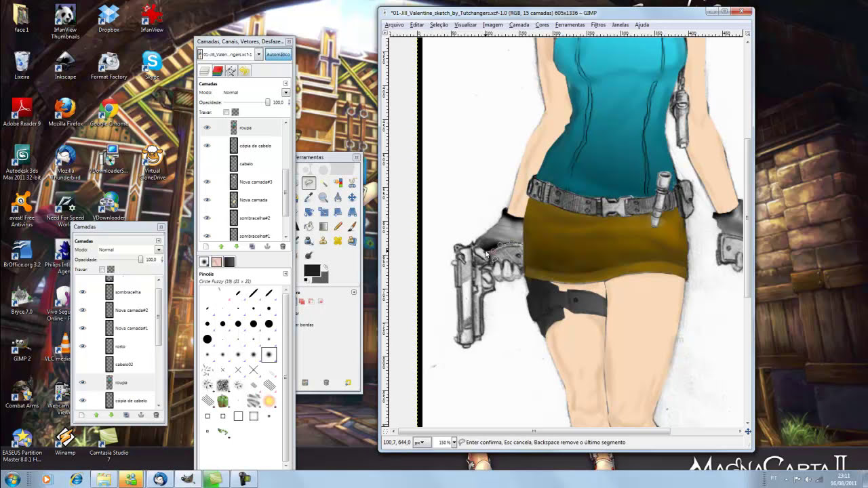Select the Move tool in toolbox

point(352,197)
